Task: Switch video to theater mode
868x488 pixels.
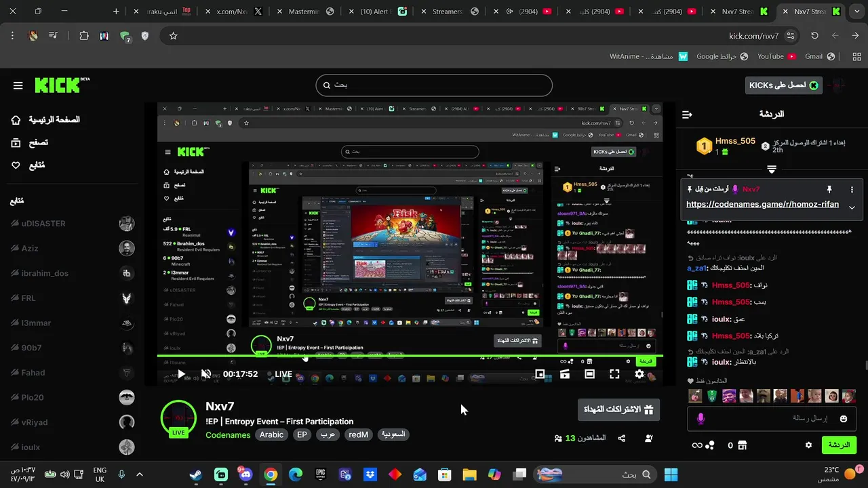Action: tap(589, 374)
